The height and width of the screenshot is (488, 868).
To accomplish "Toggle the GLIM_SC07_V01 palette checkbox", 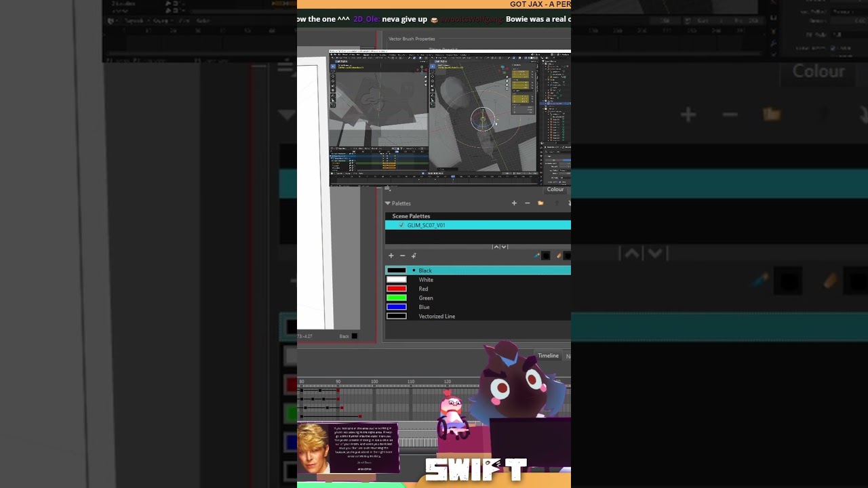I will click(401, 225).
